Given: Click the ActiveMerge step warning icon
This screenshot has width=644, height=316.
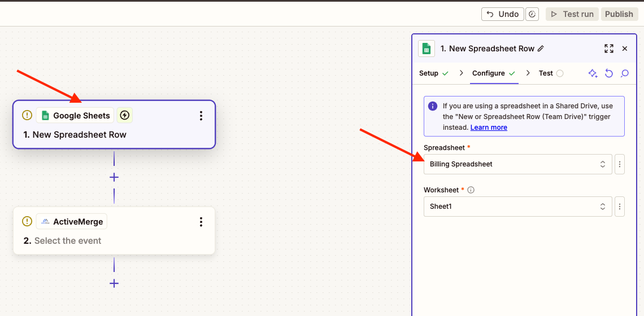Looking at the screenshot, I should (27, 222).
